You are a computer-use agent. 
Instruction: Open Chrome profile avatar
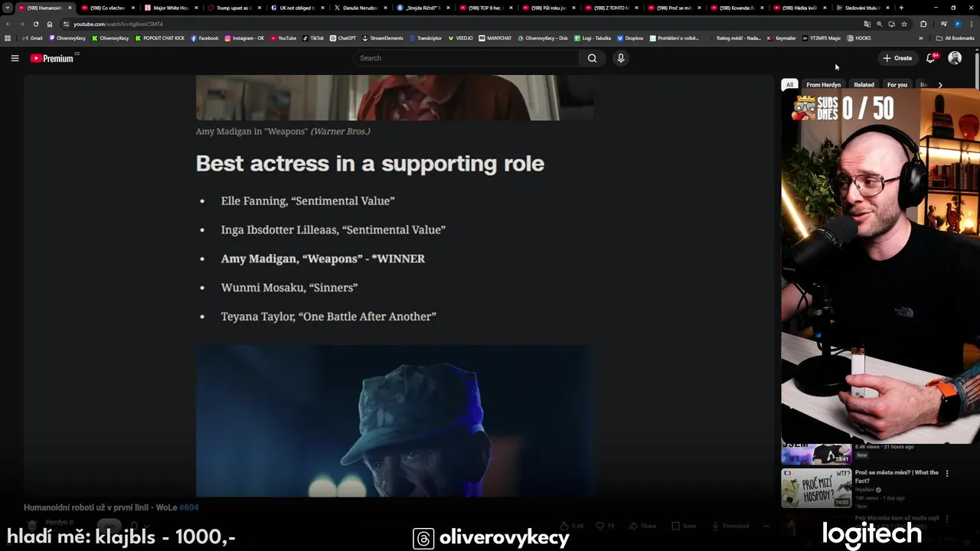[958, 24]
